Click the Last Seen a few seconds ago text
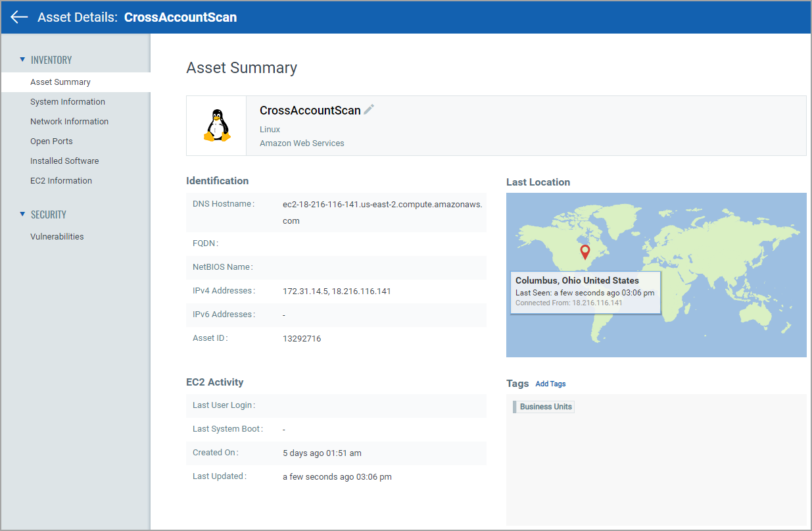812x531 pixels. click(x=585, y=293)
